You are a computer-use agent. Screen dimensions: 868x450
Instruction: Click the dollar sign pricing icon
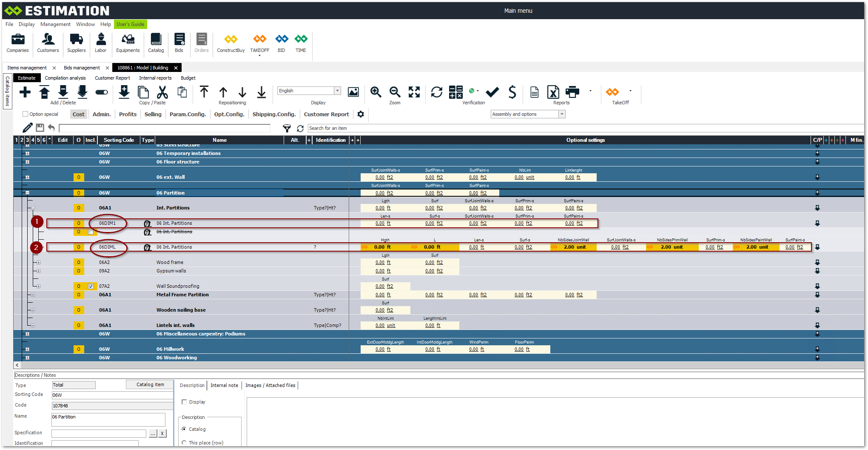click(x=512, y=92)
